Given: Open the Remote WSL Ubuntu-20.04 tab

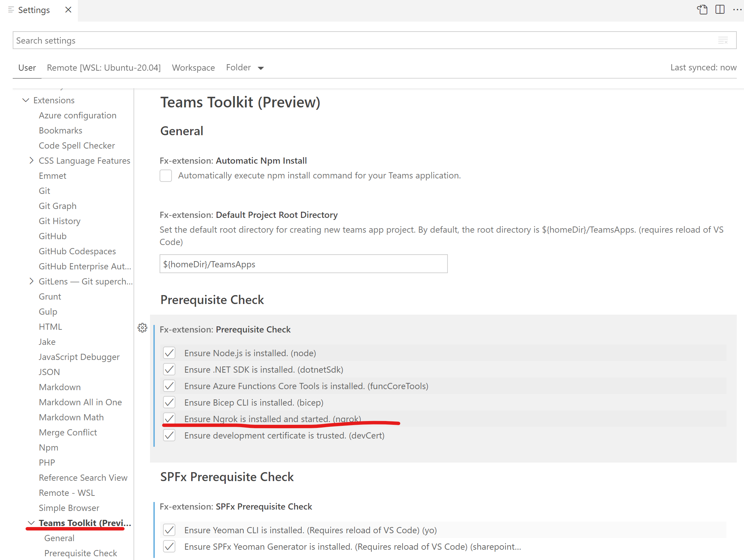Looking at the screenshot, I should tap(104, 67).
